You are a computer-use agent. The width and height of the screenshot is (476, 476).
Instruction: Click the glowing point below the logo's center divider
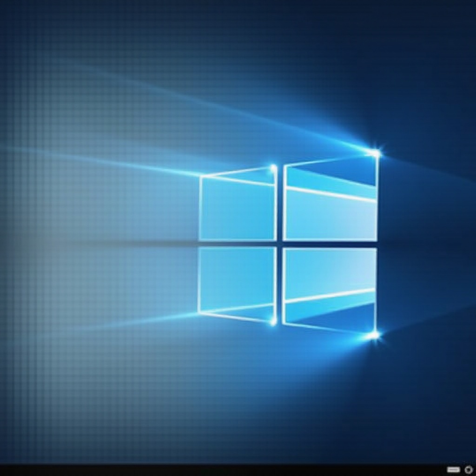pyautogui.click(x=273, y=321)
